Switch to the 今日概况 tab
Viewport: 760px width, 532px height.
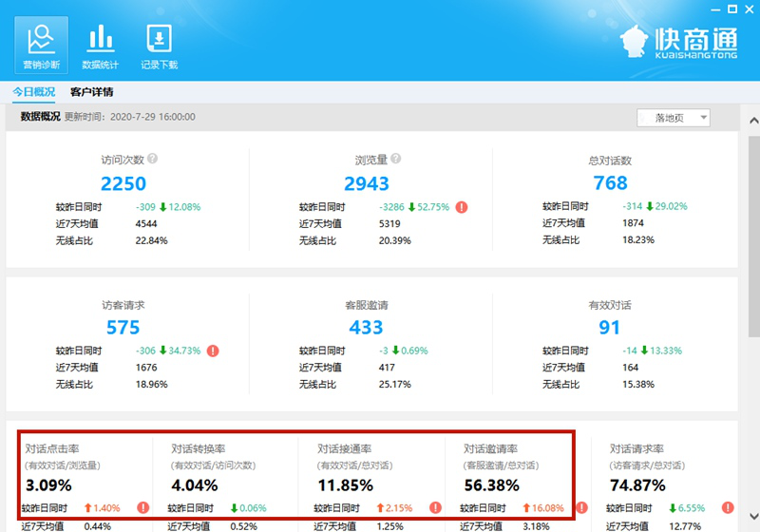(33, 92)
